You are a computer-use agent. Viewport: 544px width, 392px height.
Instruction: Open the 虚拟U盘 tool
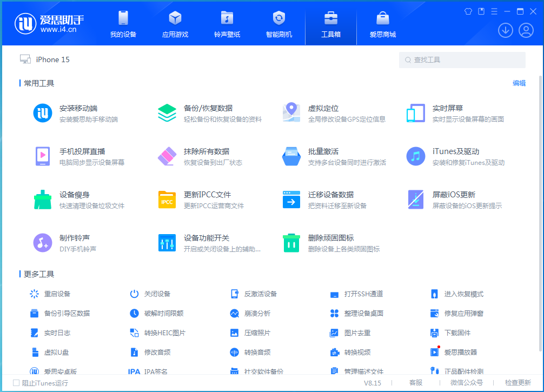click(x=50, y=353)
